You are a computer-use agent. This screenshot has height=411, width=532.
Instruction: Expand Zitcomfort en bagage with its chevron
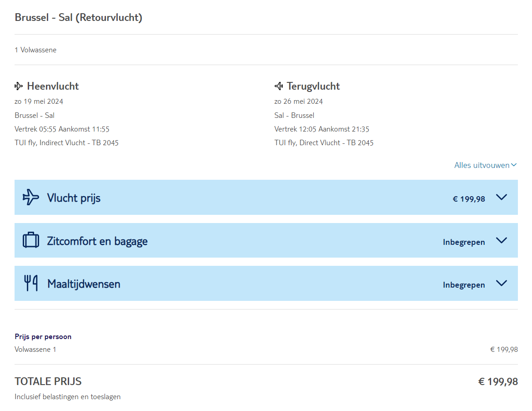click(x=501, y=240)
